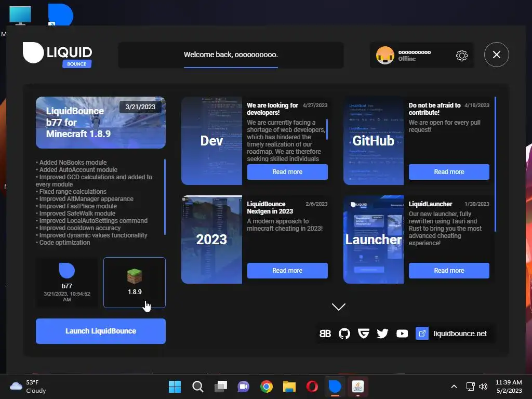
Task: Open the weather widget showing 53°F
Action: tap(28, 387)
